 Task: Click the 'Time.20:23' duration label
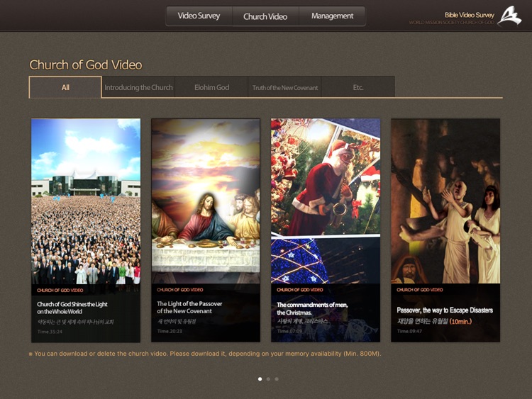pyautogui.click(x=170, y=331)
